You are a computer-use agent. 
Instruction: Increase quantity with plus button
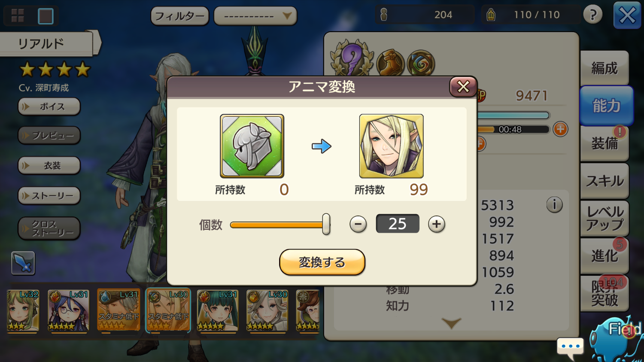coord(437,224)
